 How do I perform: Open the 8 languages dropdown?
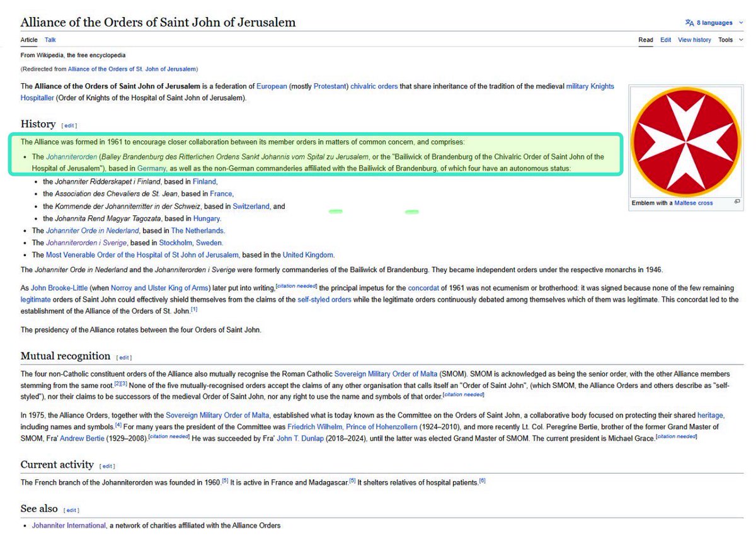[714, 23]
